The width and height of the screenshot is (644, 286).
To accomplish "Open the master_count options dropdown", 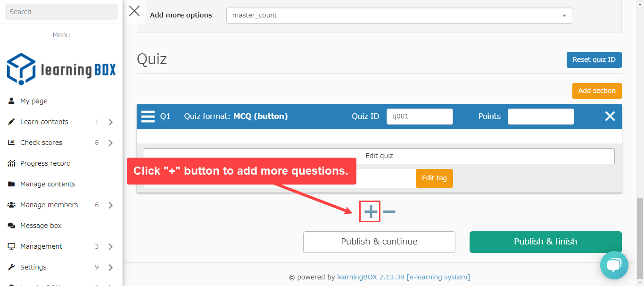I will (x=399, y=16).
